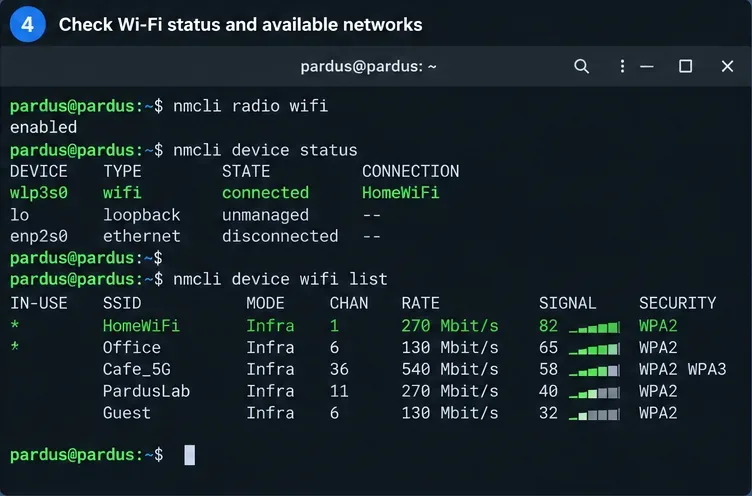The width and height of the screenshot is (752, 496).
Task: Click signal value '65' for Office
Action: 549,347
